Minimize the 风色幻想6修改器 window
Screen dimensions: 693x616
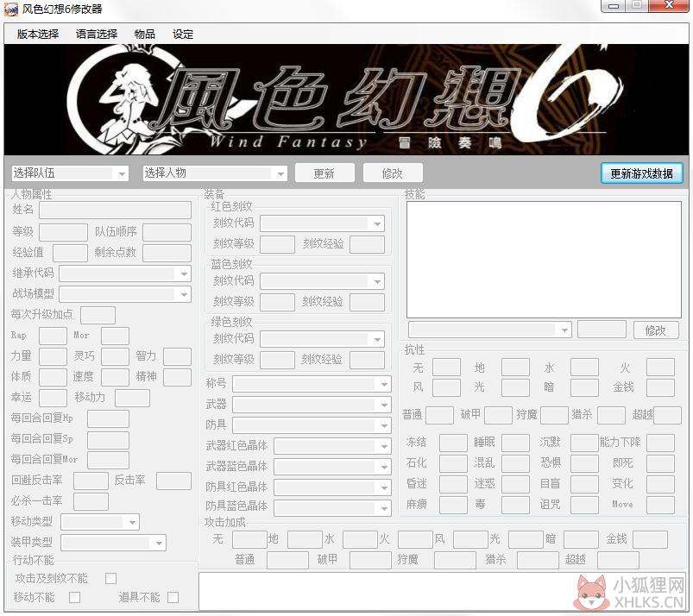[613, 5]
